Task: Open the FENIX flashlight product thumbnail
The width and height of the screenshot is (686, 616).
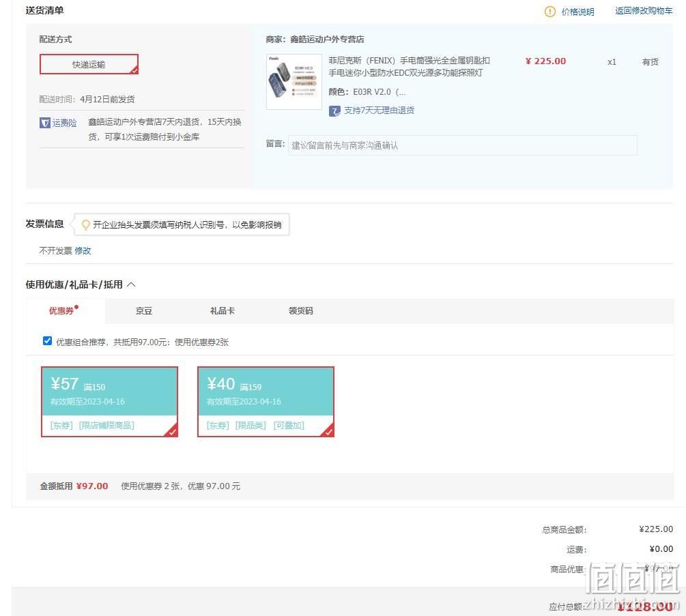Action: 294,82
